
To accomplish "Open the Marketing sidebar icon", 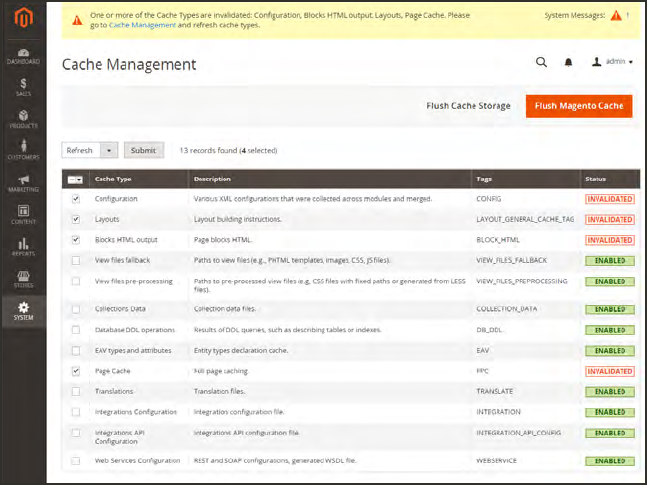I will pos(23,183).
